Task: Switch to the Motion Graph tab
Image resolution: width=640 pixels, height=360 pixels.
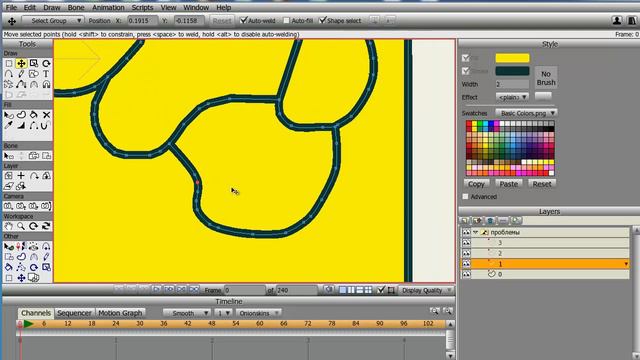Action: pos(120,313)
